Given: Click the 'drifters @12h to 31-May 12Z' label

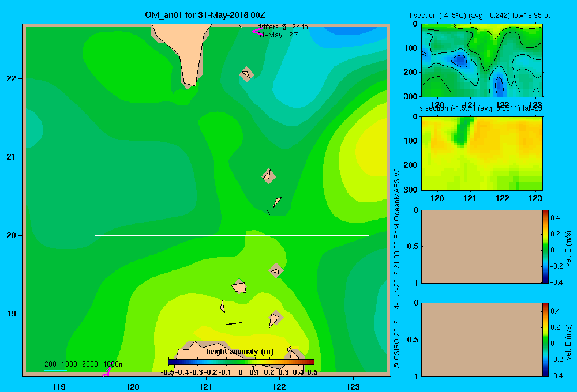Looking at the screenshot, I should (x=282, y=31).
